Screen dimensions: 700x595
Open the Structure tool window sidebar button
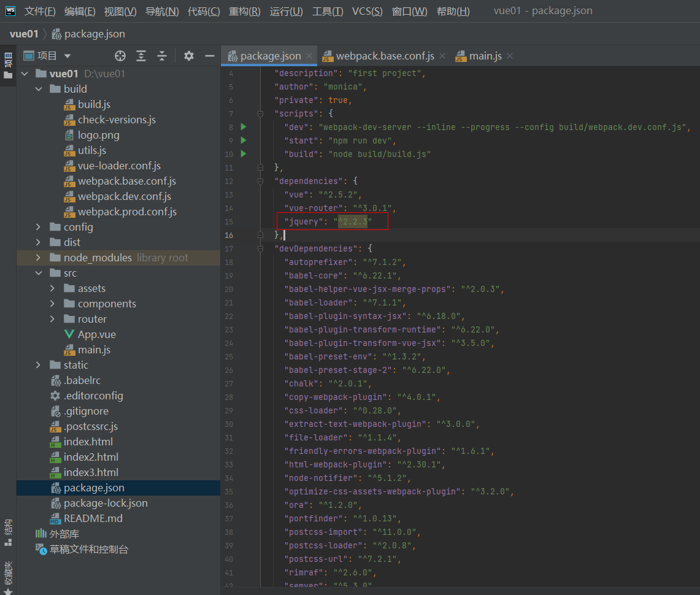click(8, 533)
